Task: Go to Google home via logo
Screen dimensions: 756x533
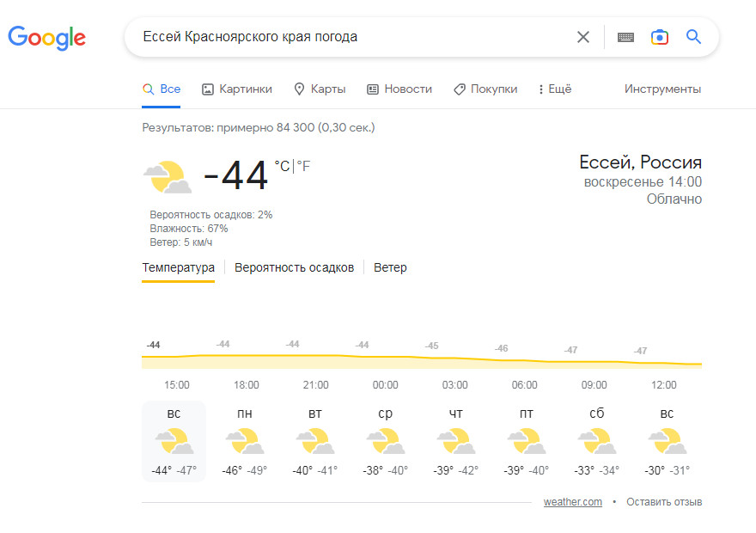Action: click(46, 38)
